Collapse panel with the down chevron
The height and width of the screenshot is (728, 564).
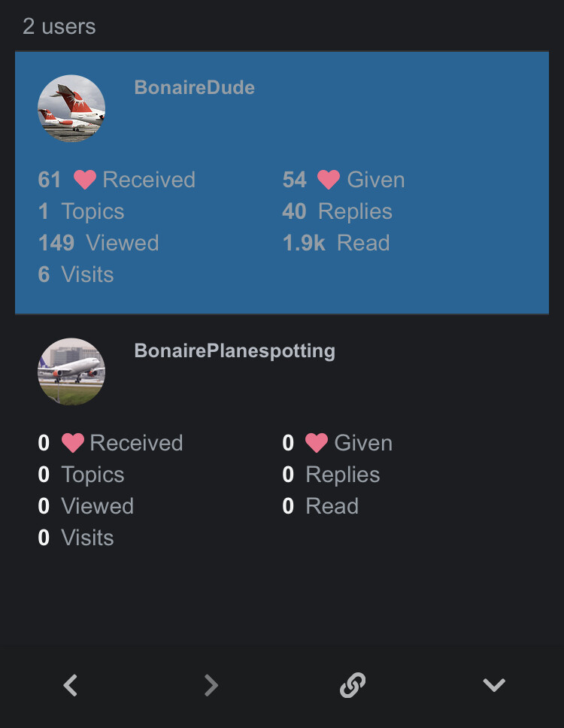click(494, 685)
